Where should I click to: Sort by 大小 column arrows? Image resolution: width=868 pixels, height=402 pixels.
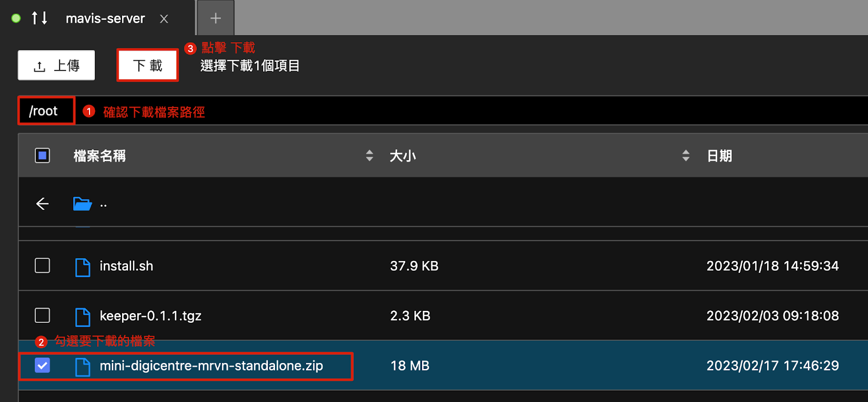(x=686, y=156)
